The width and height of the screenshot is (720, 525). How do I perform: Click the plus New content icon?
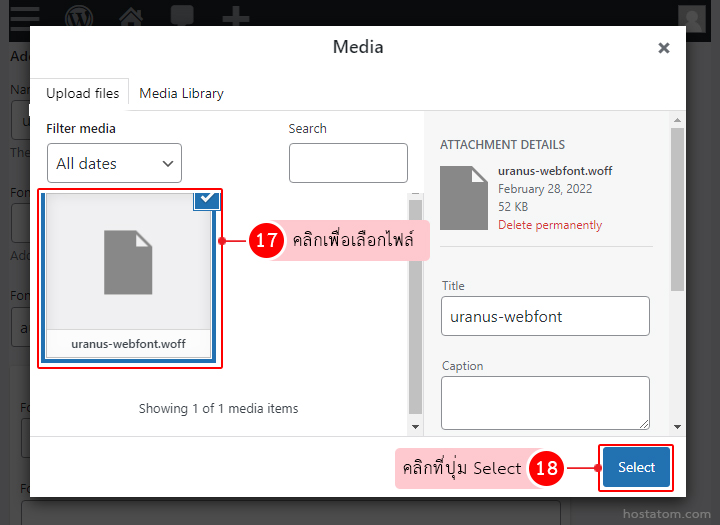pyautogui.click(x=235, y=17)
